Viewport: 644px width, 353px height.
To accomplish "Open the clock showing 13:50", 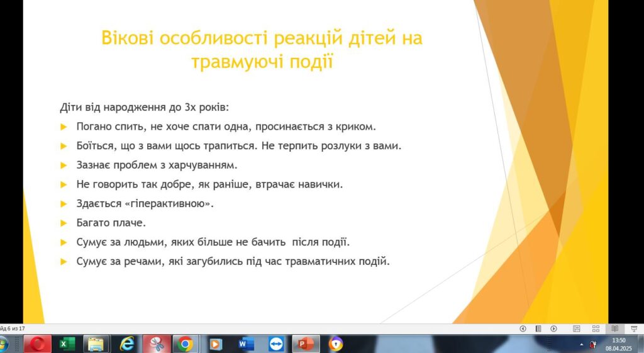I will point(619,344).
